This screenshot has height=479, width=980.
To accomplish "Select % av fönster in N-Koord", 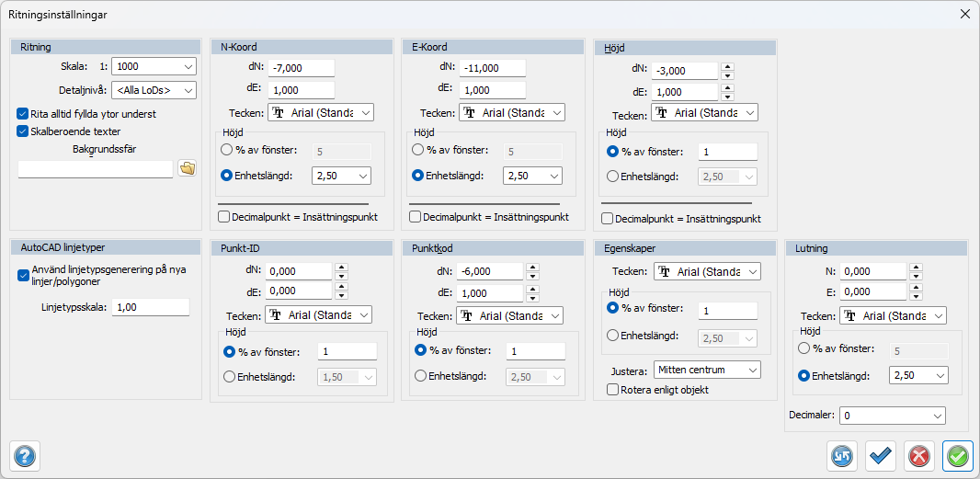I will click(x=226, y=150).
